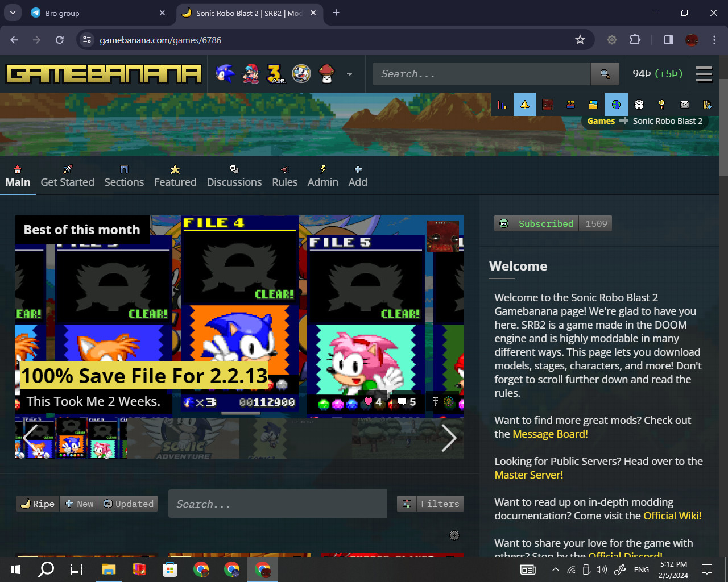Go to the Get Started tab
This screenshot has width=728, height=582.
tap(67, 176)
